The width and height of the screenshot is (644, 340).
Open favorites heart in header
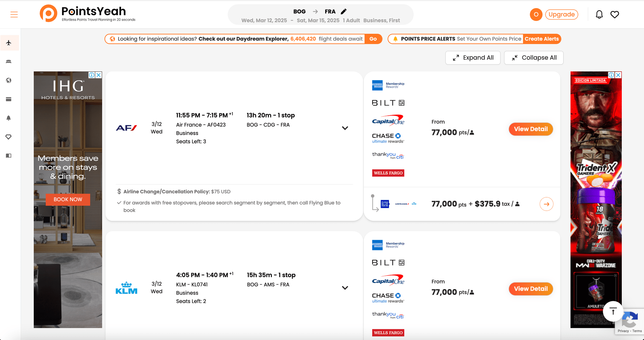point(615,15)
